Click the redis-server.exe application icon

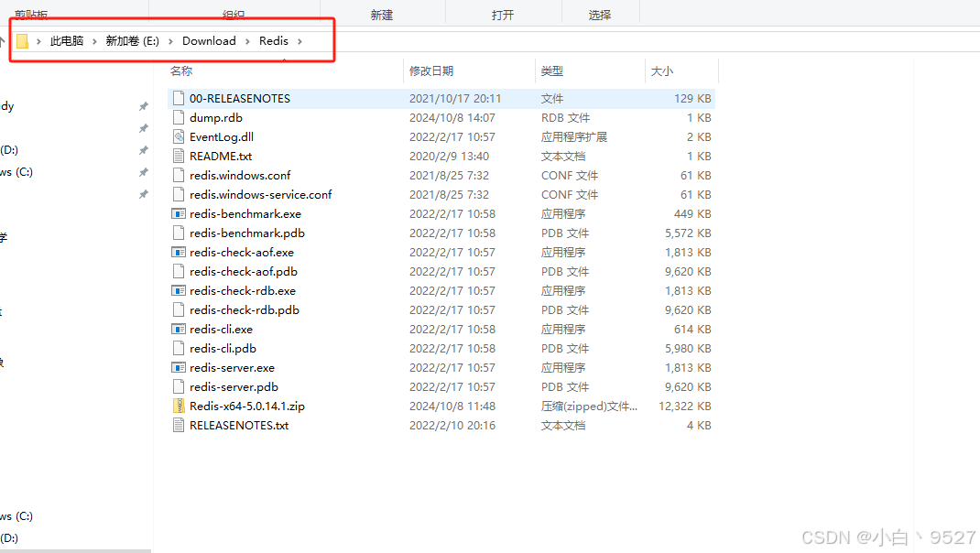pos(179,367)
